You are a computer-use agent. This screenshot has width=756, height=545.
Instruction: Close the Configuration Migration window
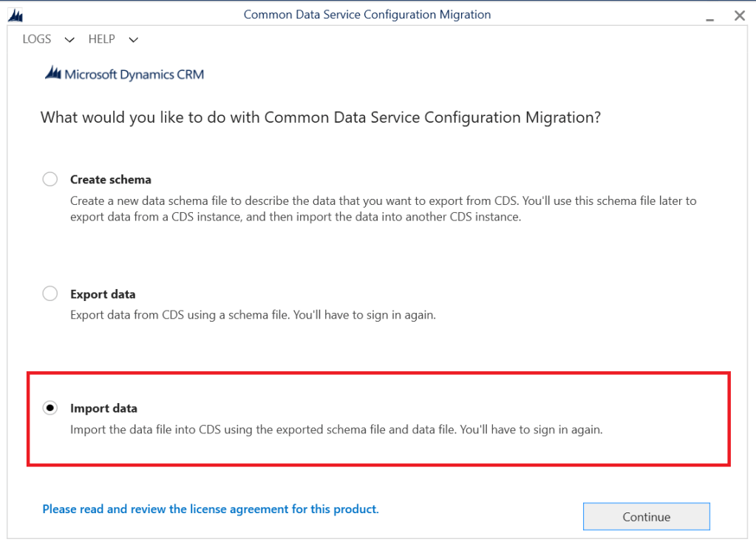pyautogui.click(x=739, y=15)
